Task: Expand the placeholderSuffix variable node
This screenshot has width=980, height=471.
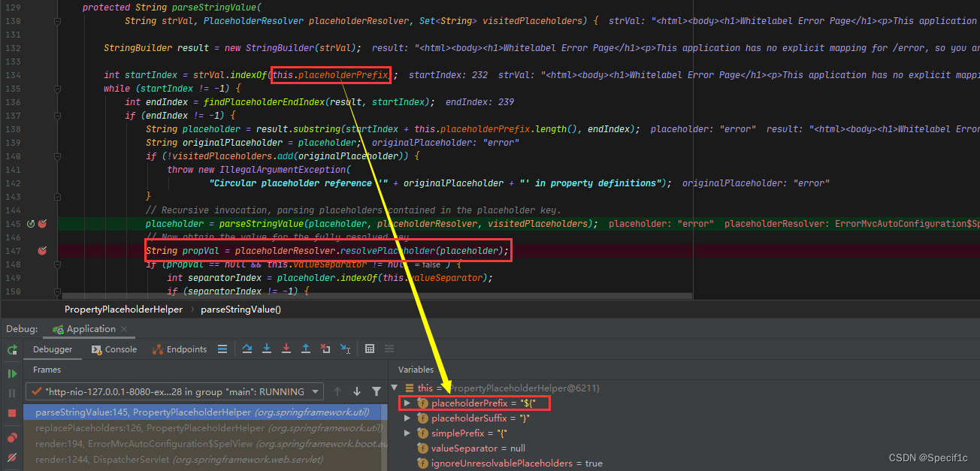Action: click(407, 418)
